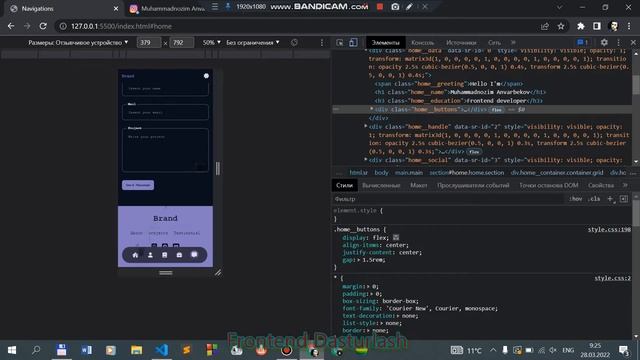Image resolution: width=640 pixels, height=360 pixels.
Task: Click the viewport right resize handle
Action: [218, 168]
